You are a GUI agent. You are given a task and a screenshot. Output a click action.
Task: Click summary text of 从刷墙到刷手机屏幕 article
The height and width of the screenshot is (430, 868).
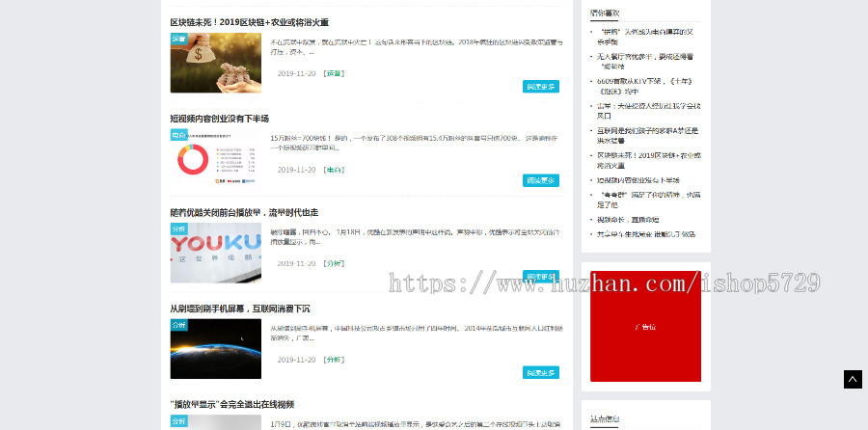[x=417, y=334]
